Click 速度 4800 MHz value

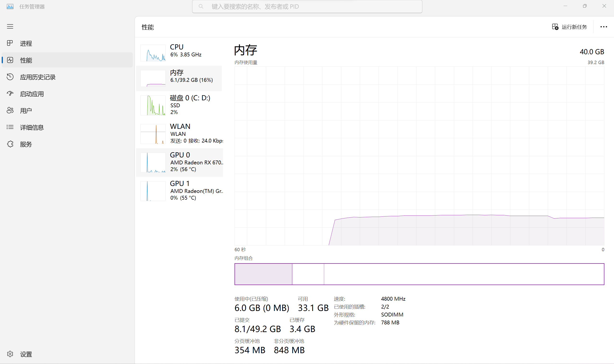393,299
